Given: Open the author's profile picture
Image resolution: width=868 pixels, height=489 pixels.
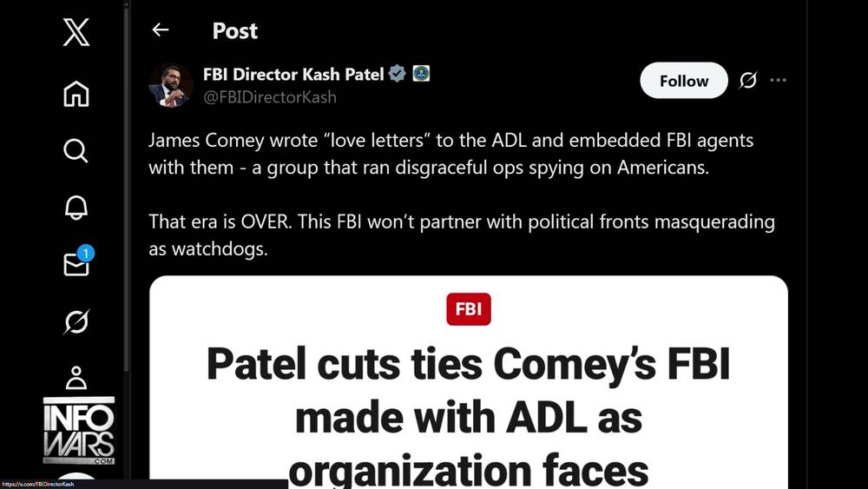Looking at the screenshot, I should pyautogui.click(x=170, y=84).
